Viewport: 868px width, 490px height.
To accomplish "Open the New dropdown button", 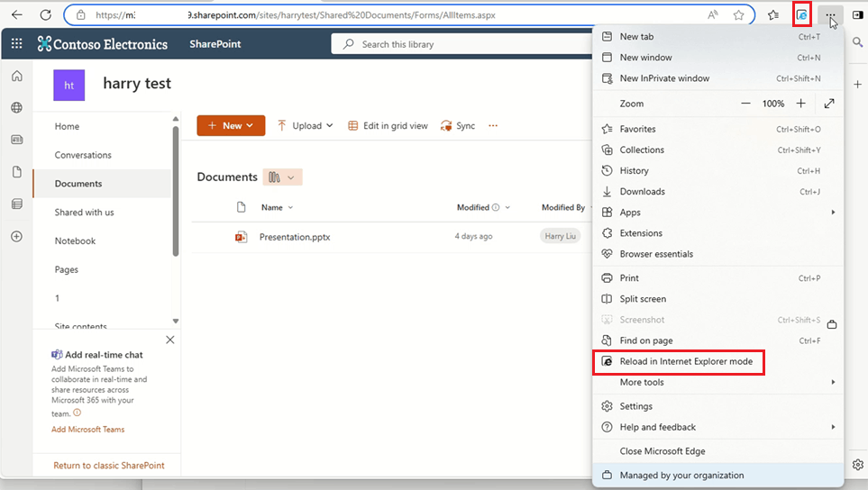I will click(x=231, y=125).
